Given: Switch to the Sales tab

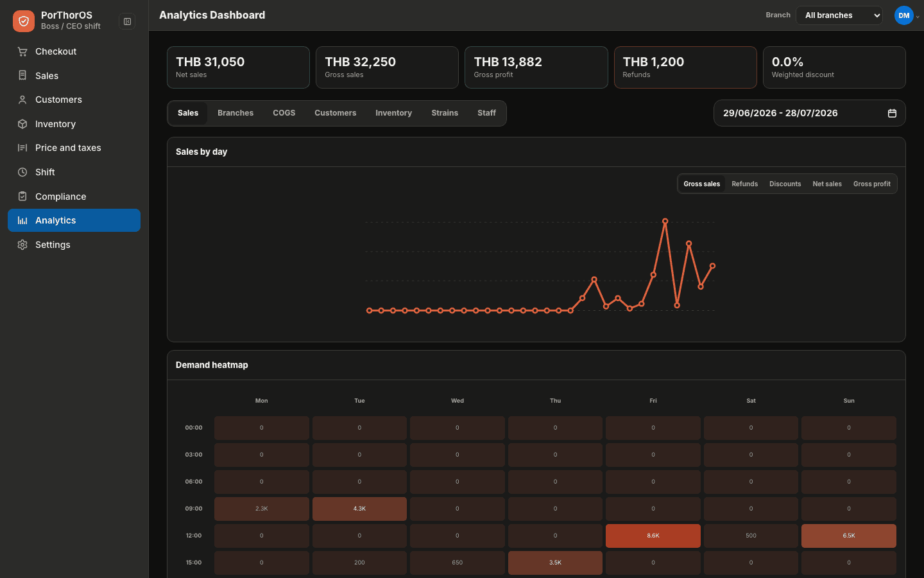Looking at the screenshot, I should click(x=188, y=113).
